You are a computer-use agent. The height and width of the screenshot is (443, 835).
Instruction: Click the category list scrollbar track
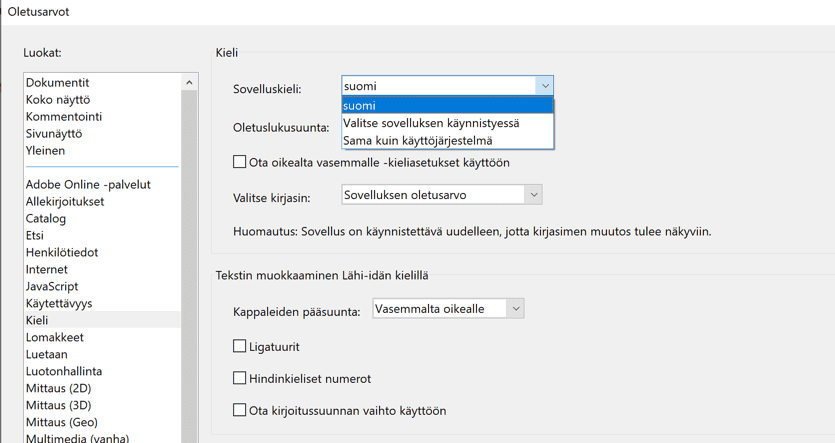click(189, 266)
